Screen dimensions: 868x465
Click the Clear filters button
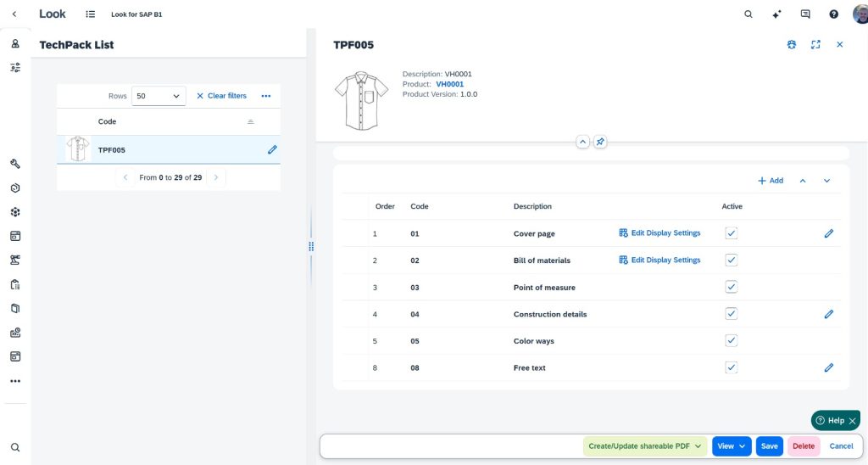(221, 96)
